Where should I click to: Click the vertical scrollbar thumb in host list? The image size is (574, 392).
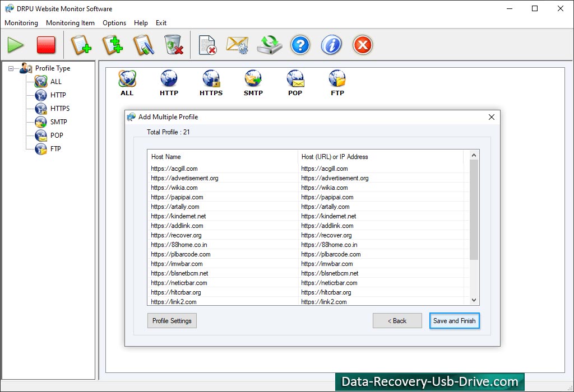click(x=474, y=210)
